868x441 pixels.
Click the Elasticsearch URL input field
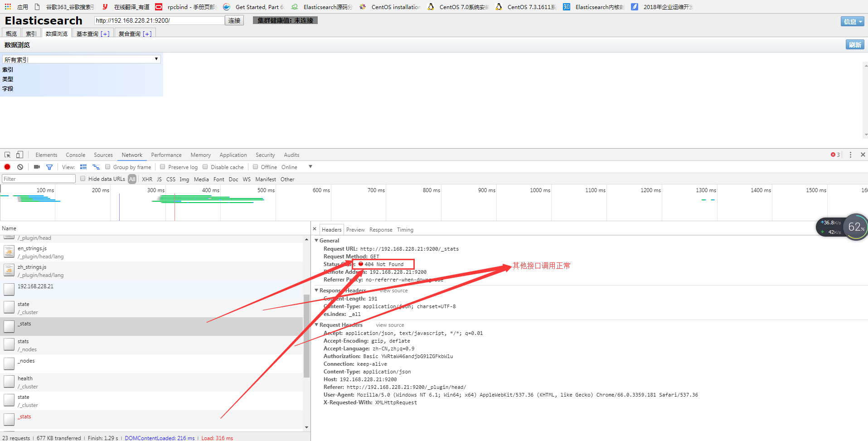[x=159, y=20]
